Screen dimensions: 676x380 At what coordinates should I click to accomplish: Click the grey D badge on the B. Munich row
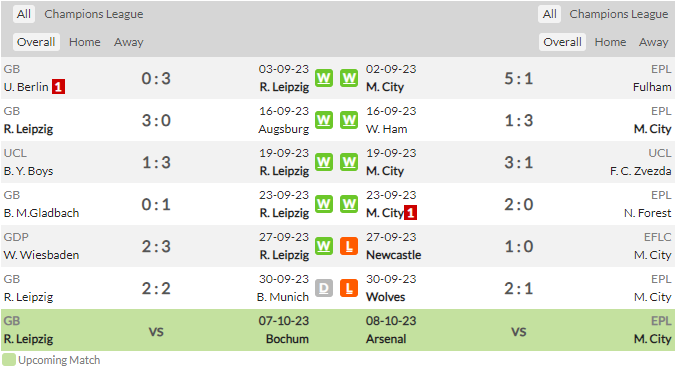tap(324, 288)
